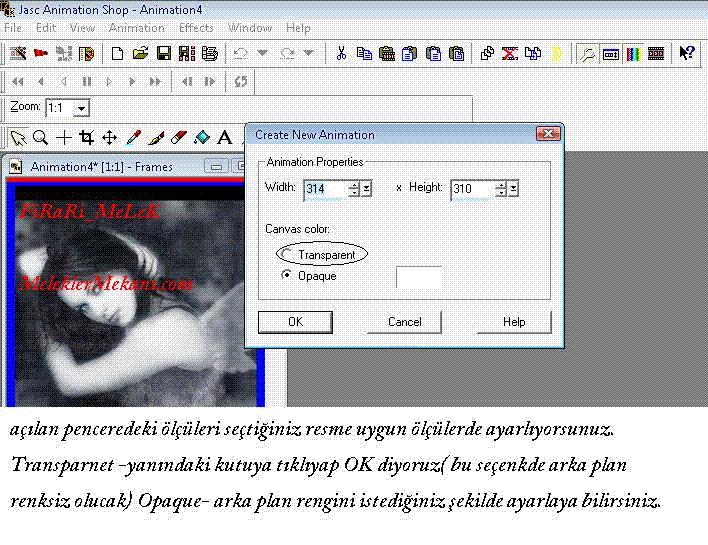Select the Crop tool
The width and height of the screenshot is (708, 545).
point(87,137)
